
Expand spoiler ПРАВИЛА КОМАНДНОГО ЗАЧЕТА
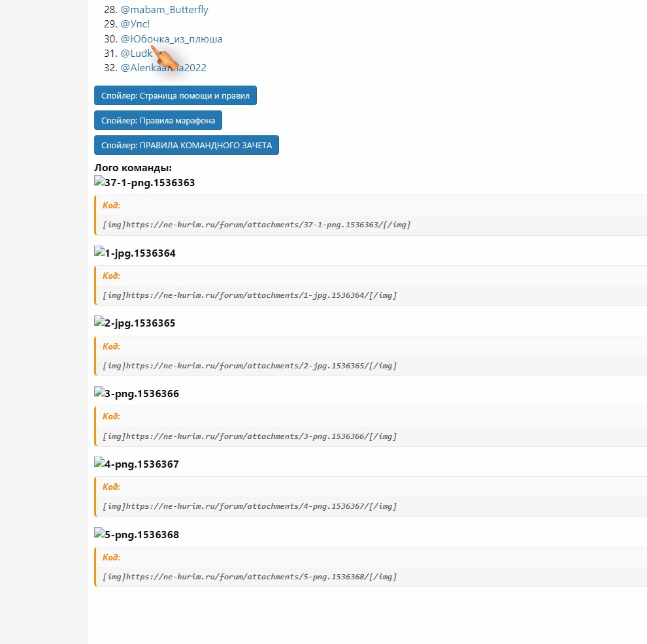[x=186, y=145]
